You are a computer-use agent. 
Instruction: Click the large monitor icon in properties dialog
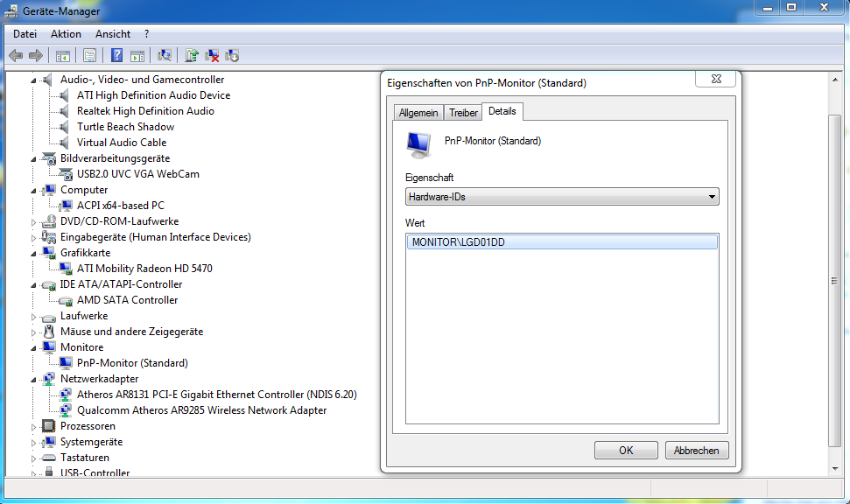point(418,145)
